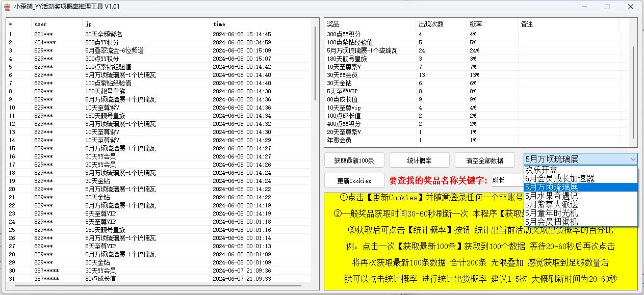Pick 5月紫尊大派送 option

click(x=551, y=204)
